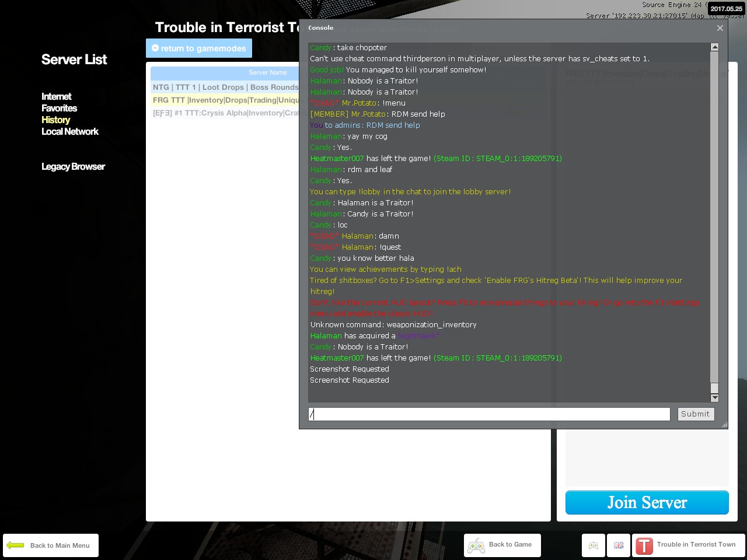
Task: Click the console scrollbar down arrow
Action: [714, 398]
